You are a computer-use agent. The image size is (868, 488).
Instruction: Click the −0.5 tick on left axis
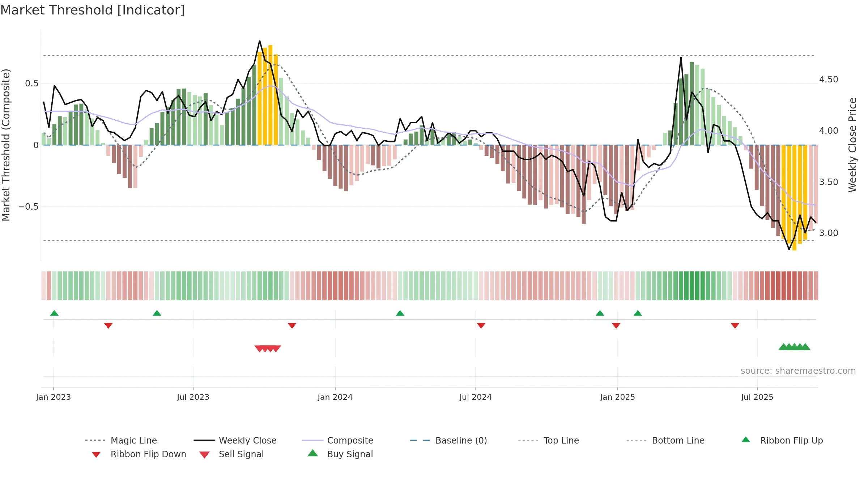pyautogui.click(x=29, y=207)
